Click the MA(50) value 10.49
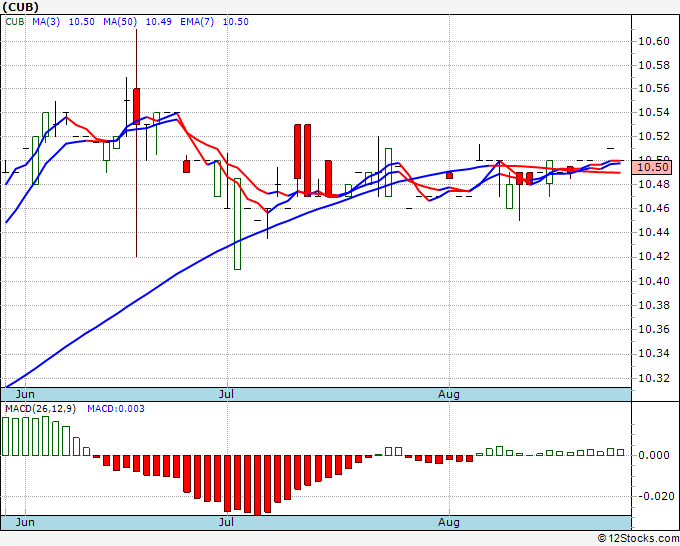680x546 pixels. click(158, 22)
